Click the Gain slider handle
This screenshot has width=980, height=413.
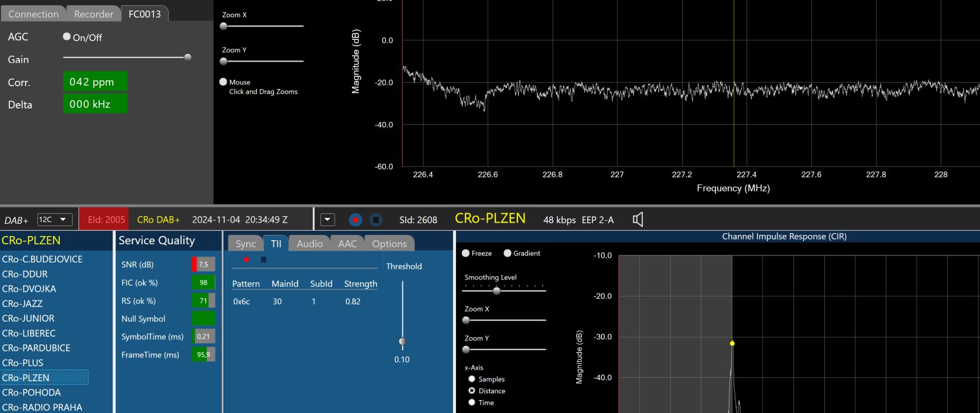(187, 57)
